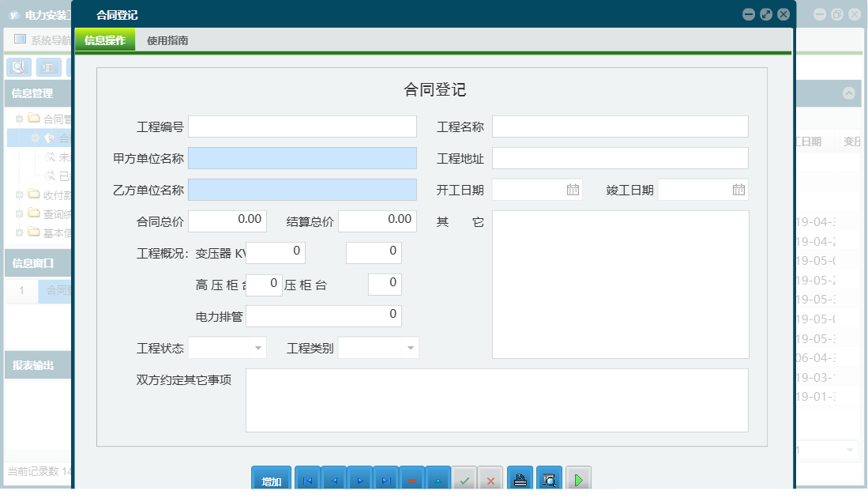Screen dimensions: 868x502
Task: Click inside the 工程名称 input field
Action: click(x=620, y=126)
